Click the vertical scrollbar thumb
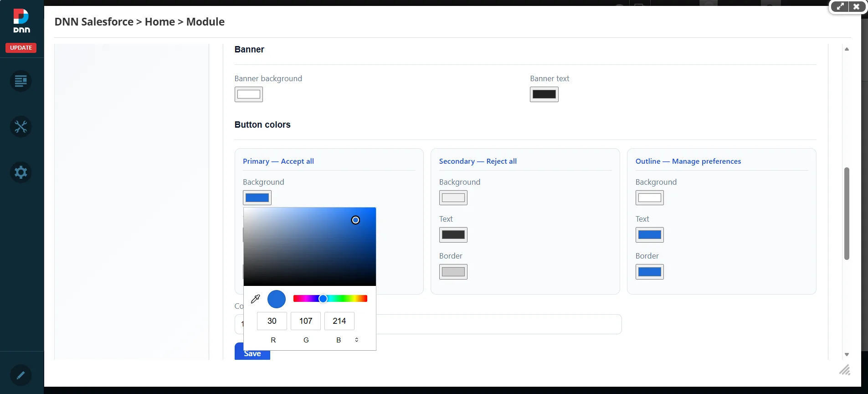This screenshot has width=868, height=394. [x=847, y=213]
